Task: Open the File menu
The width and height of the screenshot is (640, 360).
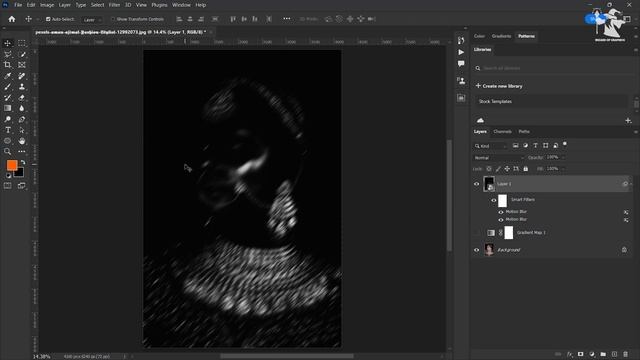Action: (18, 5)
